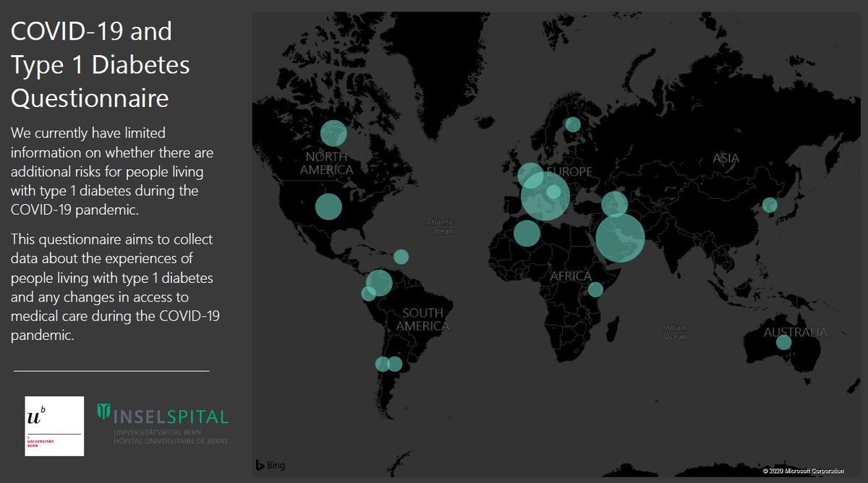Click the Atlantic Ocean label
Image resolution: width=868 pixels, height=483 pixels.
[440, 226]
